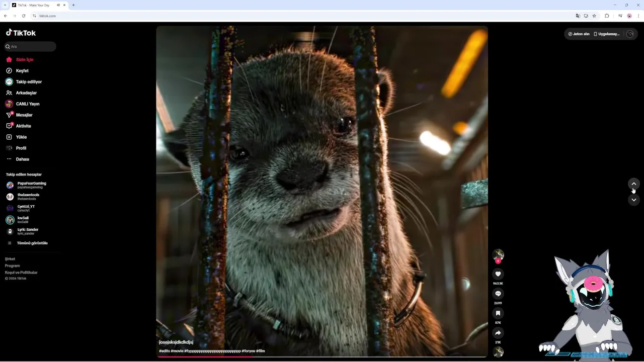Go to previous video with up arrow

[x=634, y=184]
